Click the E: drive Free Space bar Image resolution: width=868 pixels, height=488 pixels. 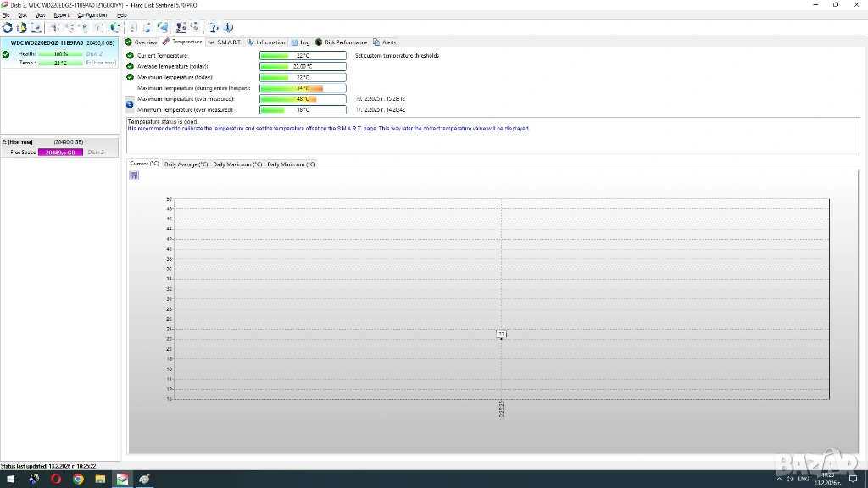[60, 152]
